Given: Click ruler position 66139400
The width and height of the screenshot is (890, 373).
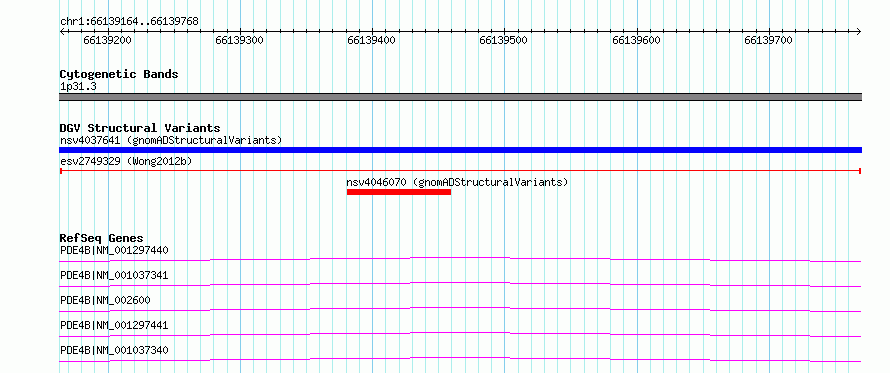Looking at the screenshot, I should click(x=372, y=40).
